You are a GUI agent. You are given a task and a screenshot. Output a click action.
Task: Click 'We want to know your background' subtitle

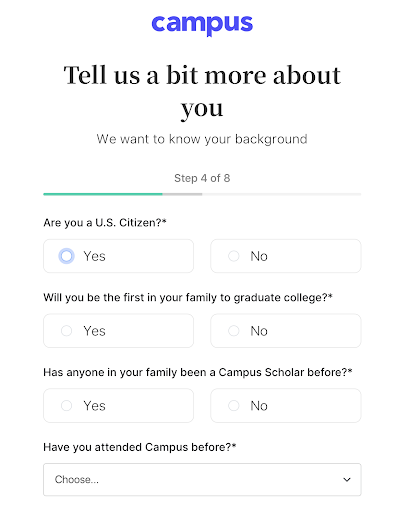202,139
